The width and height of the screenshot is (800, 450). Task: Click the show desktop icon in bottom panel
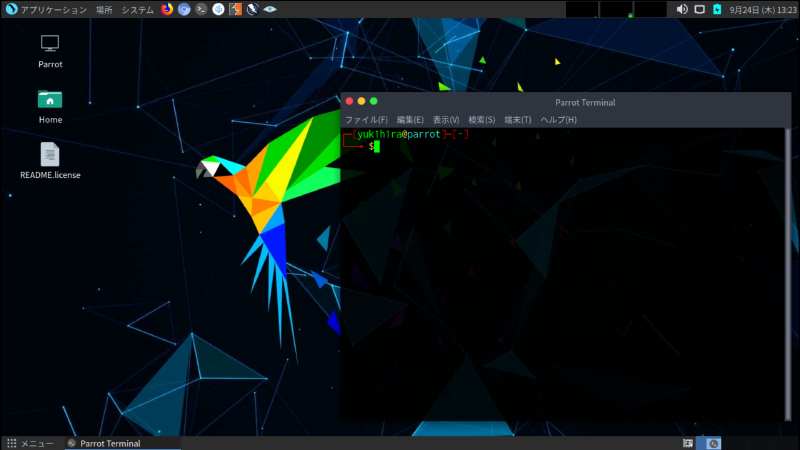688,443
